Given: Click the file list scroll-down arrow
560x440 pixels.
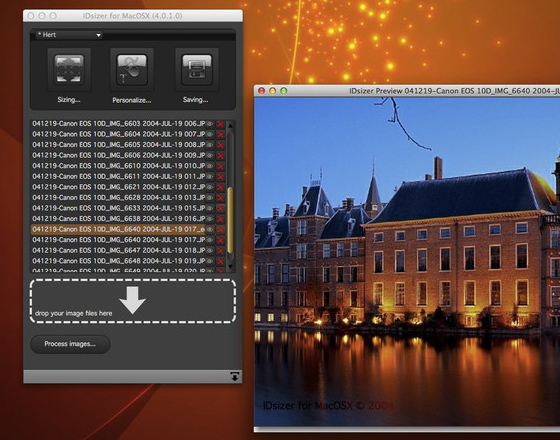Looking at the screenshot, I should (230, 266).
